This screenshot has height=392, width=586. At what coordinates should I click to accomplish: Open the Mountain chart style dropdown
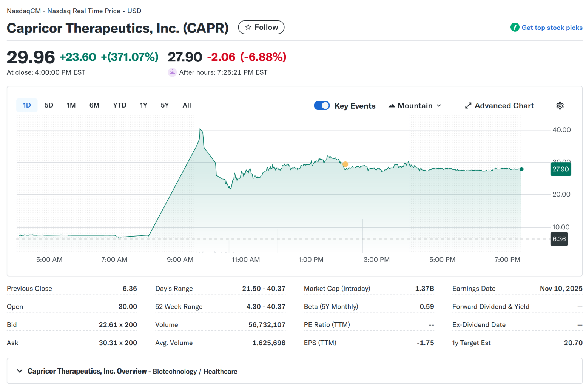[415, 106]
